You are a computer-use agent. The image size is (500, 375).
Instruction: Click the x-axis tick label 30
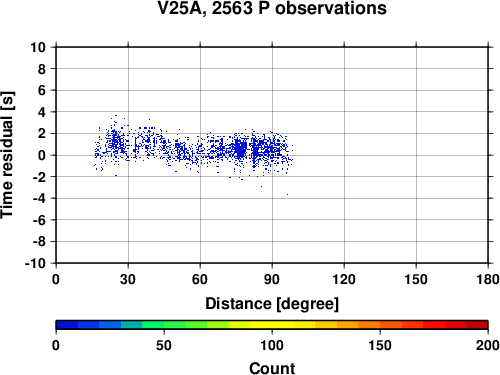(128, 279)
